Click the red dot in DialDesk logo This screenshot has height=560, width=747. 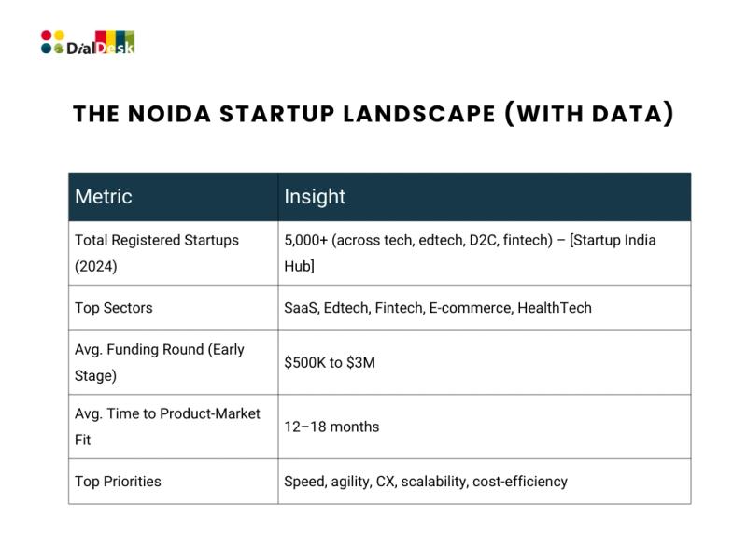tap(46, 35)
